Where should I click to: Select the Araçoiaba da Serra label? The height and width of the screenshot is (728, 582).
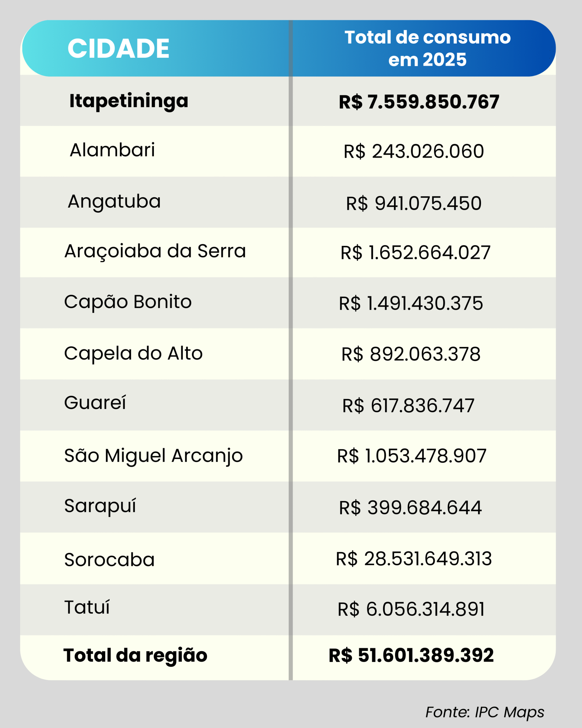(x=155, y=251)
